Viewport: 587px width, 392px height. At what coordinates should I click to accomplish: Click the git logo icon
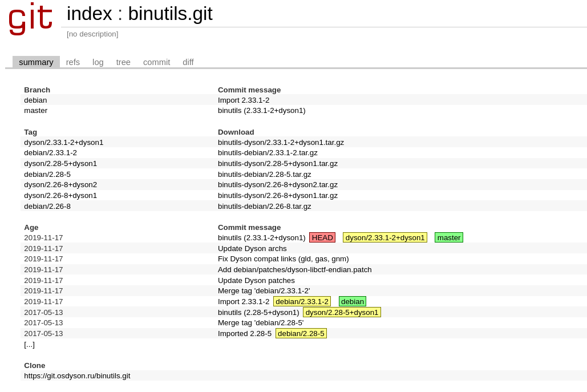coord(30,19)
